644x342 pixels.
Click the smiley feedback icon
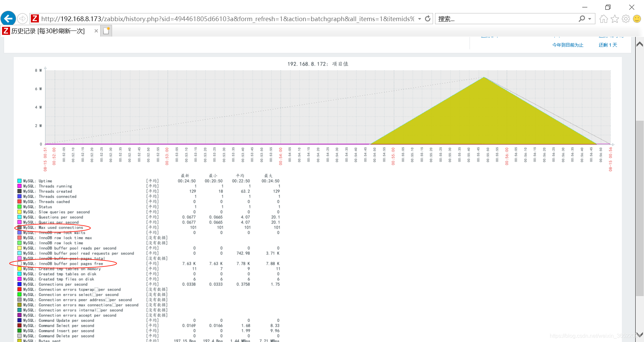pos(637,19)
